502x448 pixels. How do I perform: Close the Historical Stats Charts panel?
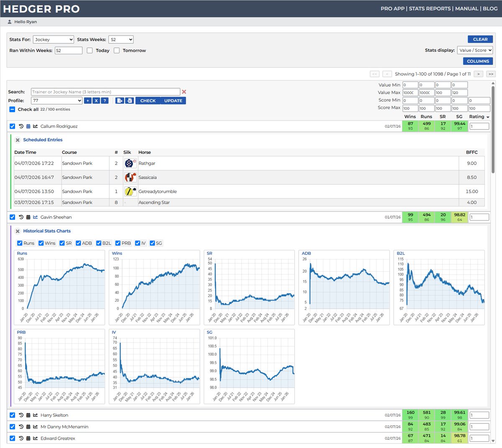tap(18, 231)
